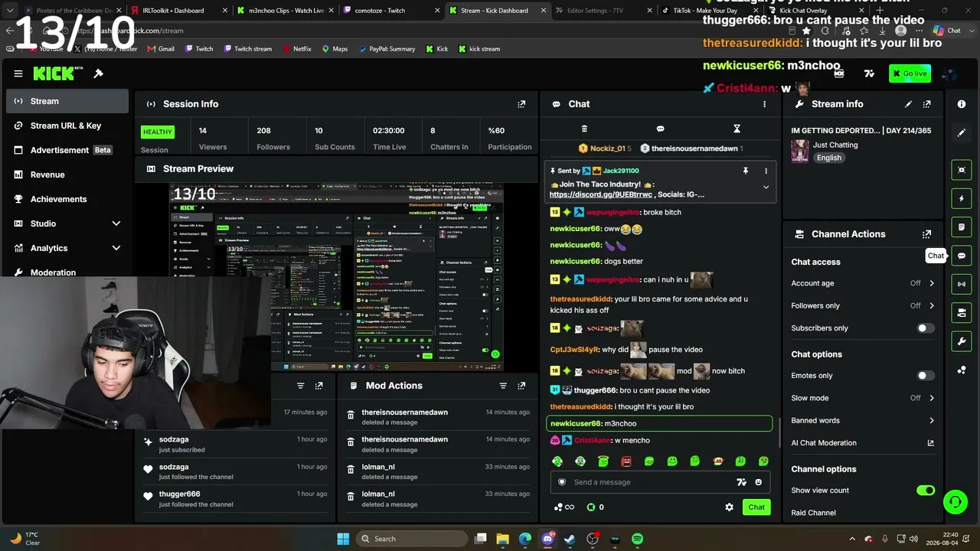The image size is (980, 551).
Task: Open Followers only setting chevron
Action: tap(932, 305)
